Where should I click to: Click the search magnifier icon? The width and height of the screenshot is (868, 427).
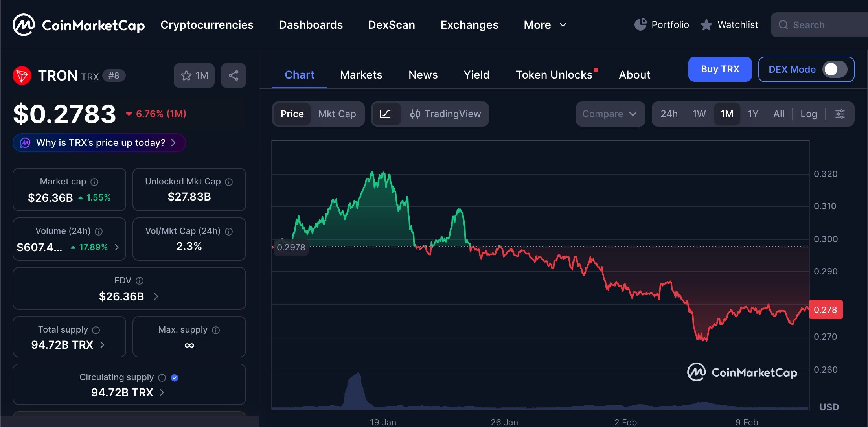coord(783,25)
